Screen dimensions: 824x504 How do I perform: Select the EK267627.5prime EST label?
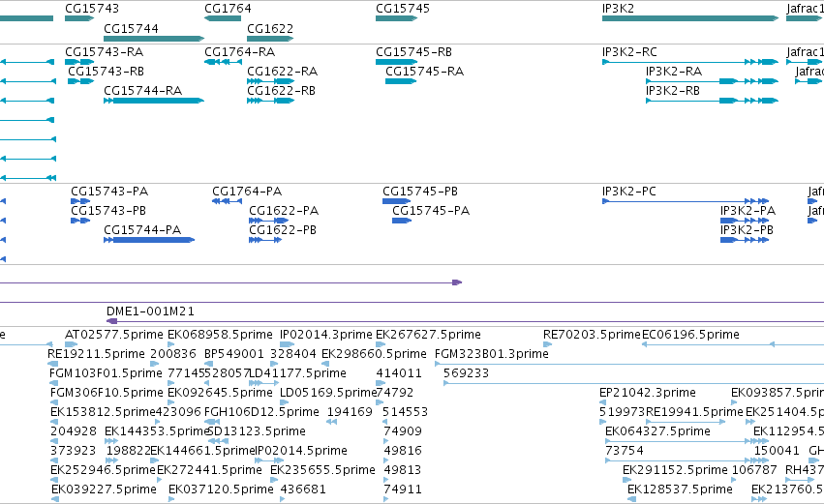pos(428,335)
